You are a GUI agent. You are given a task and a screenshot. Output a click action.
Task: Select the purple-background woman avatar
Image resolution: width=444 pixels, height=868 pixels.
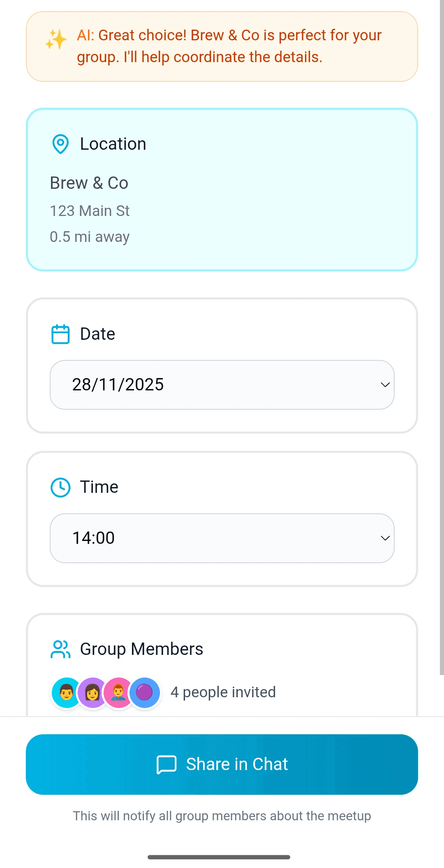click(x=92, y=693)
